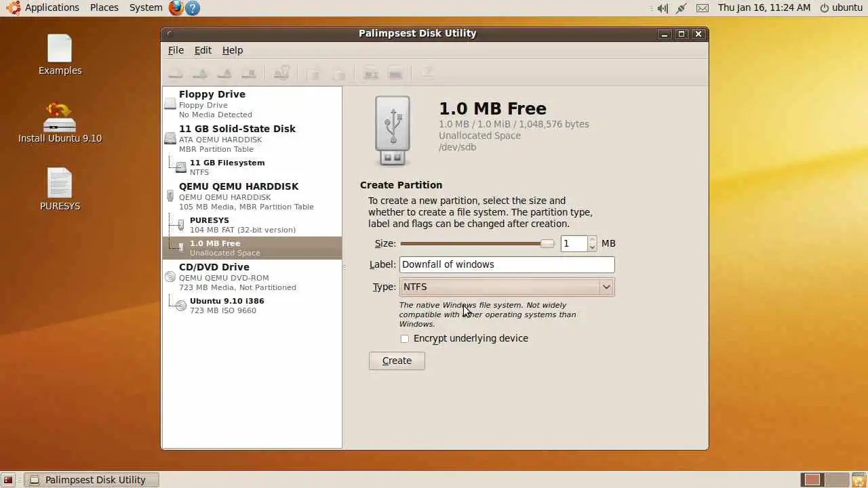Click the Lock Volume toolbar icon

(338, 73)
